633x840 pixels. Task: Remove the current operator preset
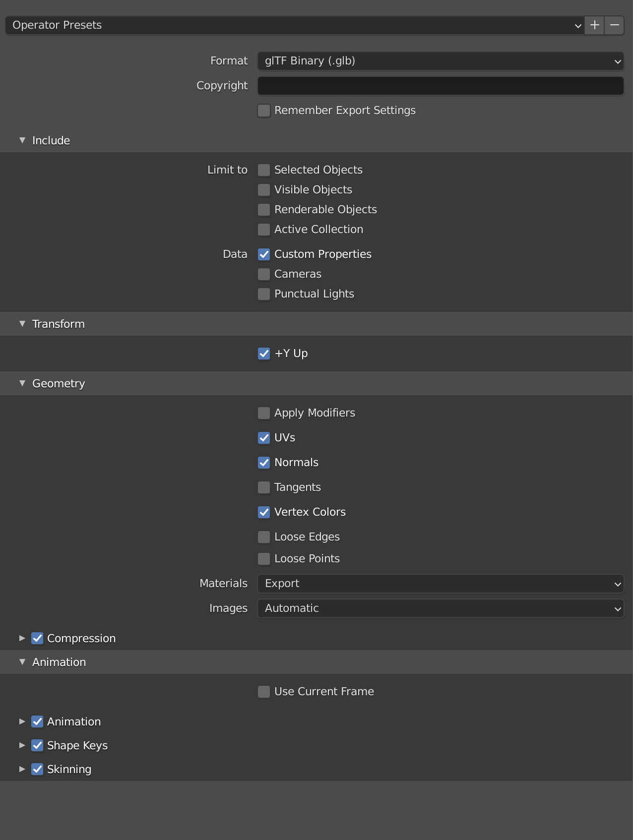[614, 25]
